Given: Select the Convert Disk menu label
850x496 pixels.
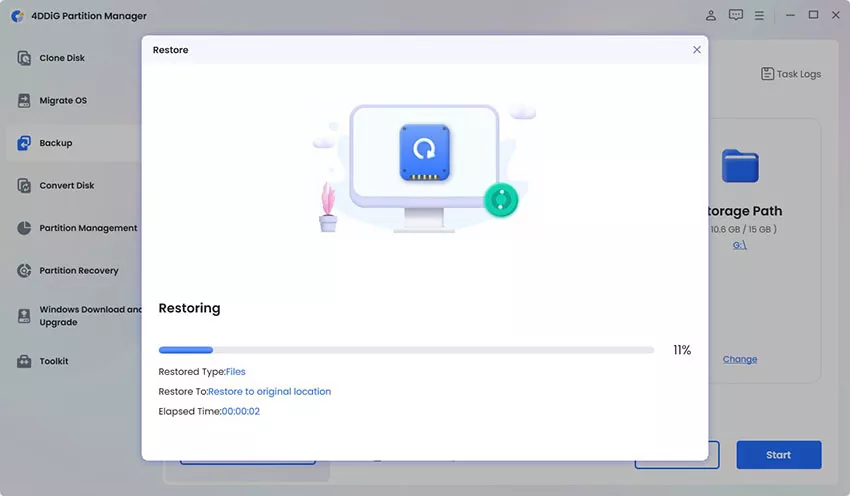Looking at the screenshot, I should [67, 185].
